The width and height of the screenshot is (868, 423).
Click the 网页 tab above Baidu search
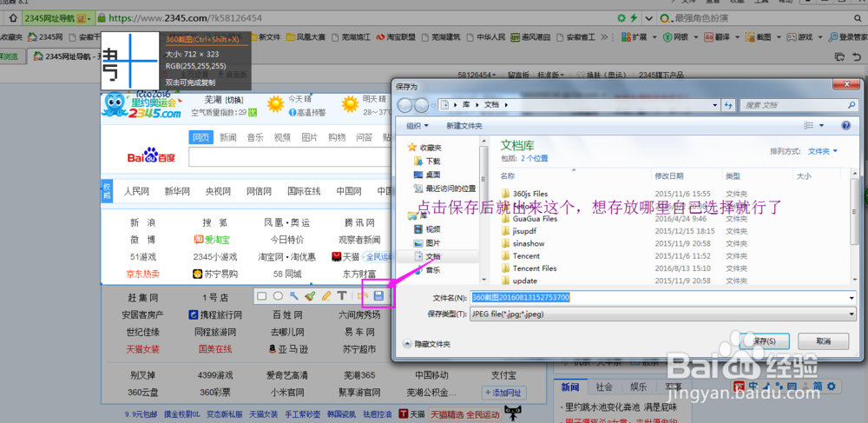[201, 137]
